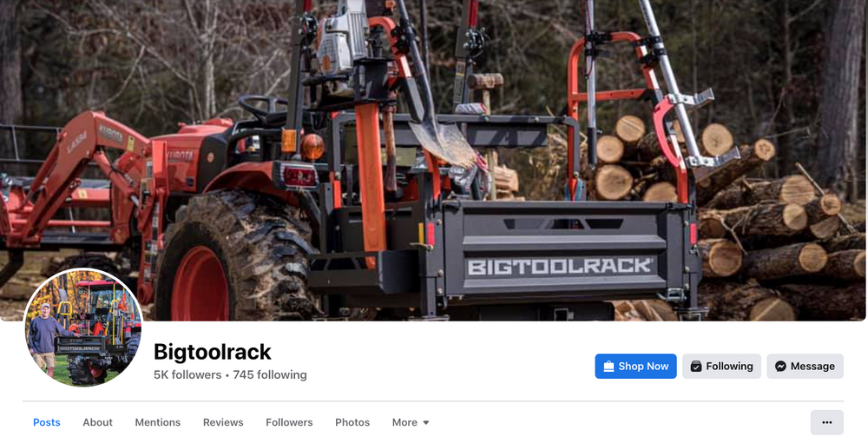Select the Mentions tab
The height and width of the screenshot is (437, 868).
pyautogui.click(x=158, y=422)
